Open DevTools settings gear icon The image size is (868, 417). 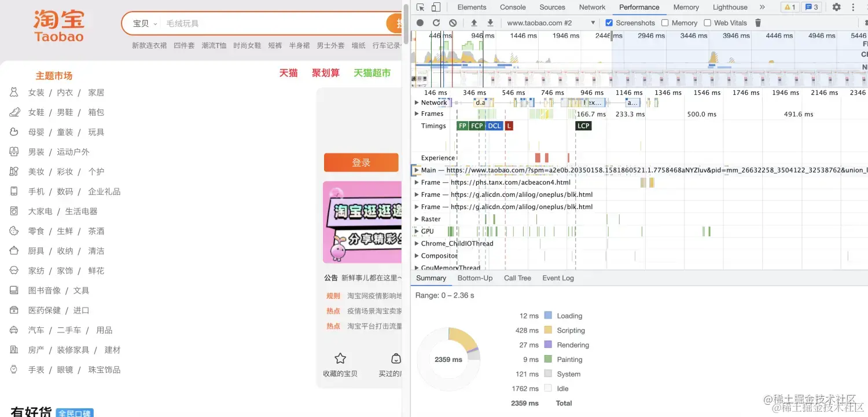click(836, 7)
